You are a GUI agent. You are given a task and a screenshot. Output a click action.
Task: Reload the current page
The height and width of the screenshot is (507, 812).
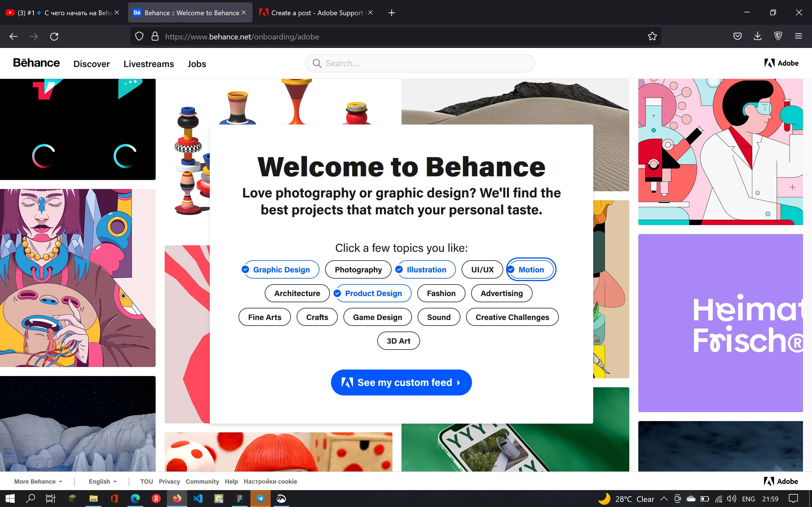click(x=54, y=36)
